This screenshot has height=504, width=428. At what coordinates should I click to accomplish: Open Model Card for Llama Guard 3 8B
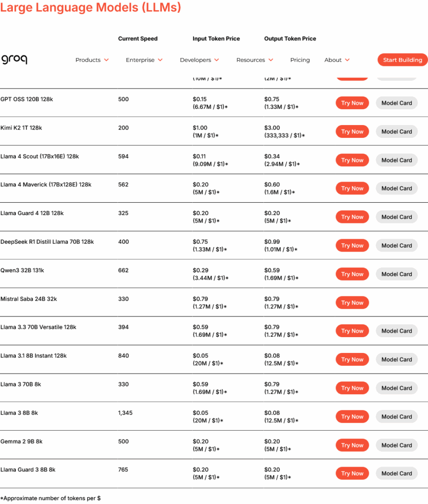396,474
